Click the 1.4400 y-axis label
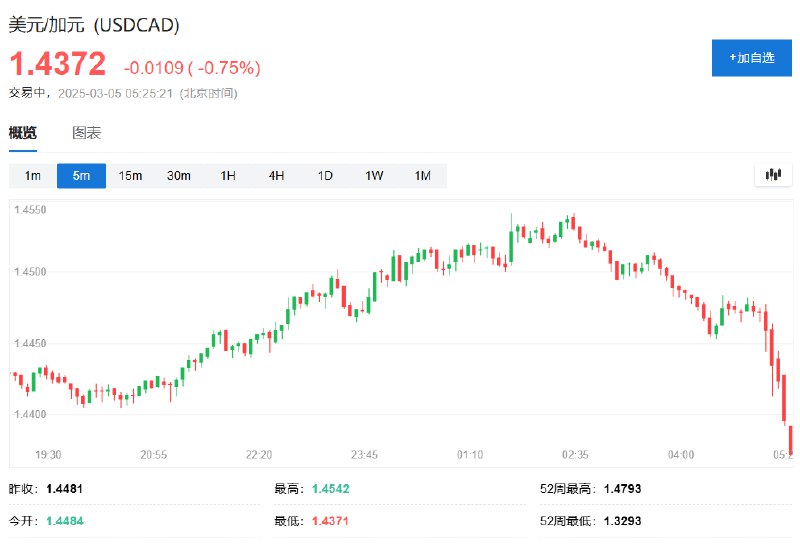800x560 pixels. [30, 414]
